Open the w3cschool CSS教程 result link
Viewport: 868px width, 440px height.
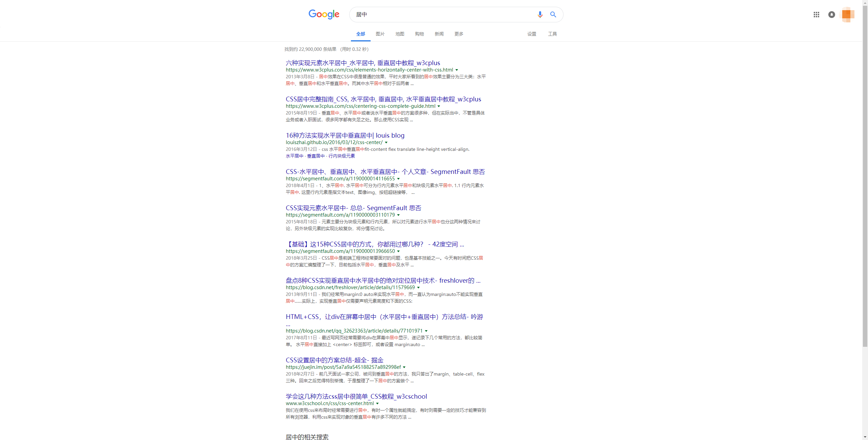[x=356, y=396]
